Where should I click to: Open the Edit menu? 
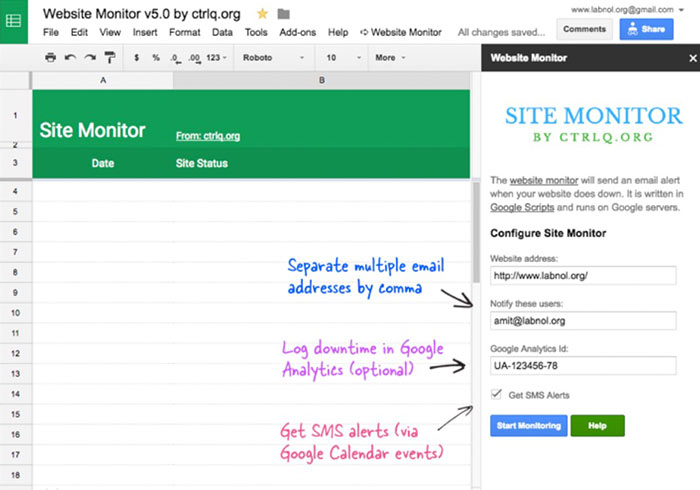pyautogui.click(x=79, y=32)
